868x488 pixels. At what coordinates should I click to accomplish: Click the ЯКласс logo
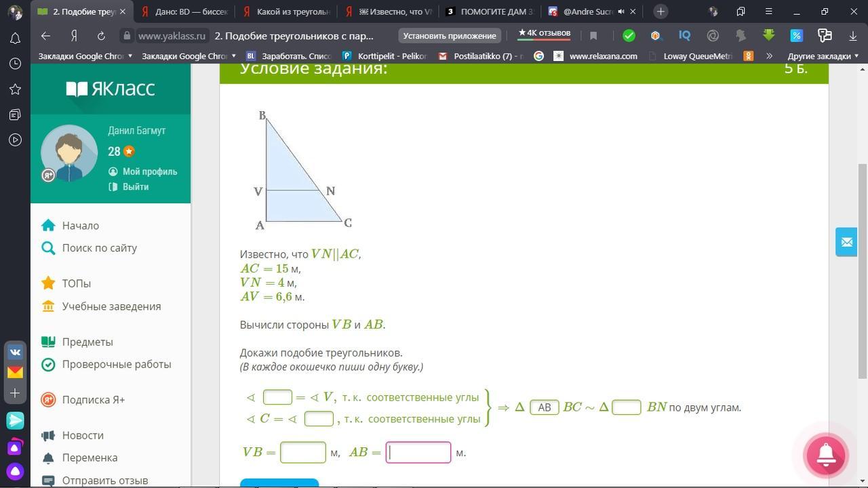[x=111, y=89]
